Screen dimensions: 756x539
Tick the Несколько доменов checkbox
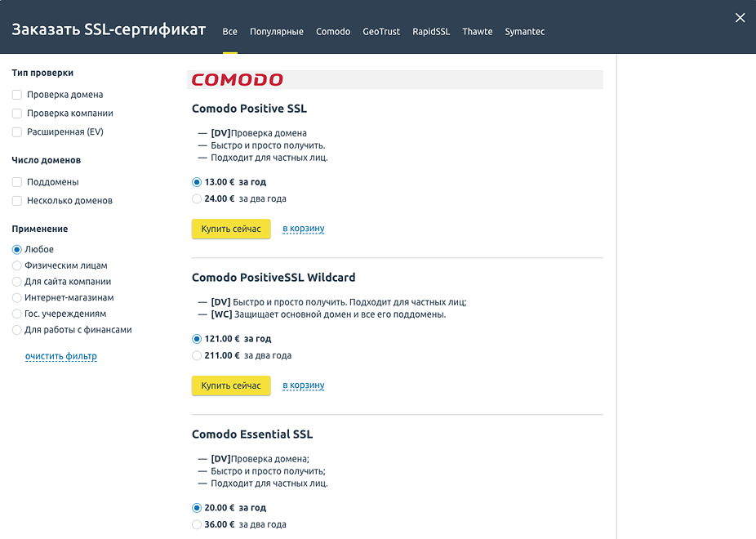17,201
